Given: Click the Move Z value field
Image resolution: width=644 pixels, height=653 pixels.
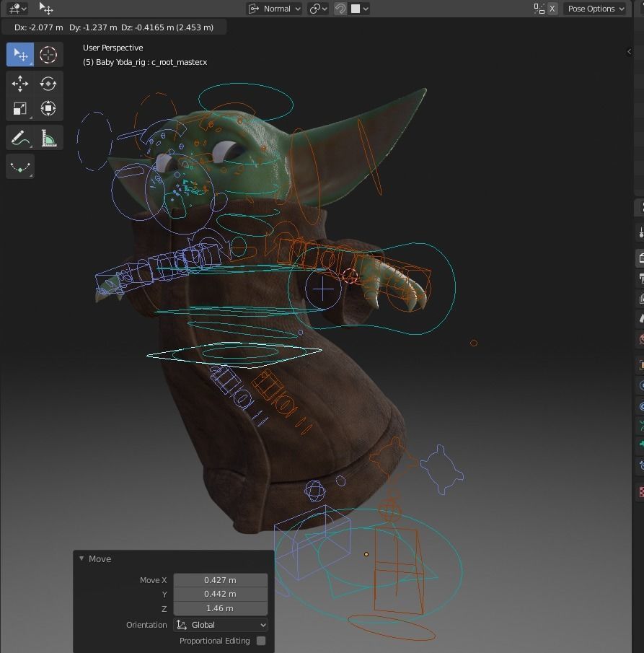Looking at the screenshot, I should point(220,608).
